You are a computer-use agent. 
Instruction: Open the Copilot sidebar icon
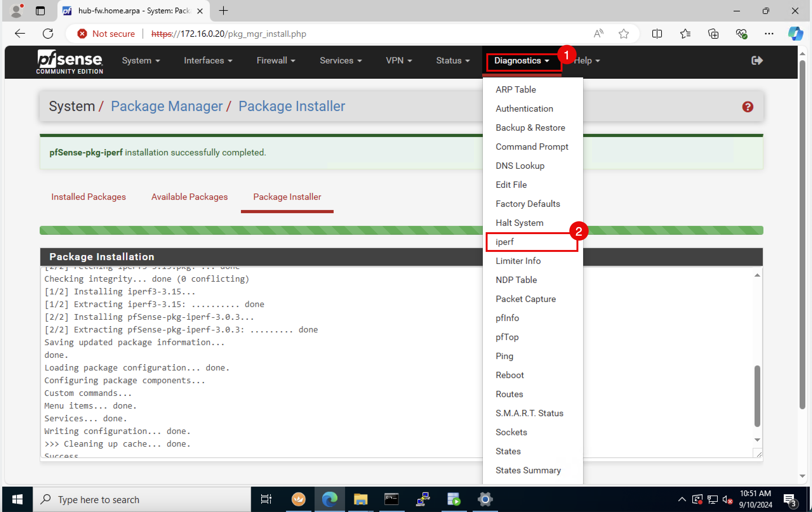click(x=795, y=34)
